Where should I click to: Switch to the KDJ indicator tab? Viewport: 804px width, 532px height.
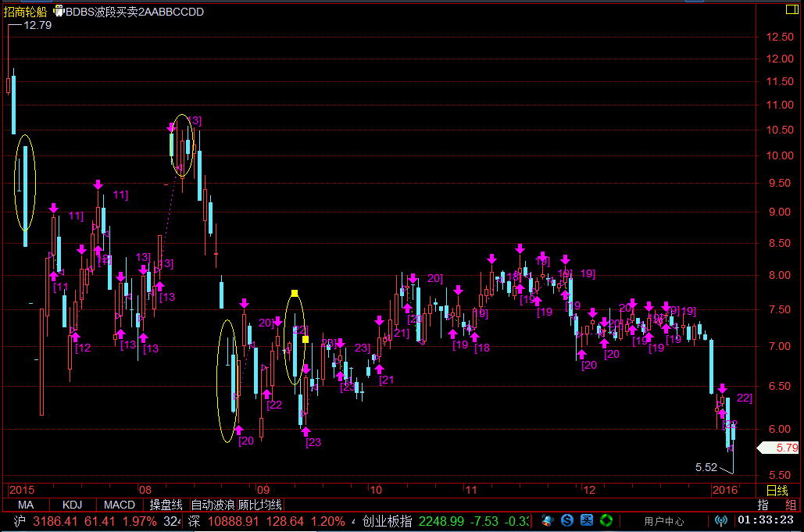[x=72, y=505]
